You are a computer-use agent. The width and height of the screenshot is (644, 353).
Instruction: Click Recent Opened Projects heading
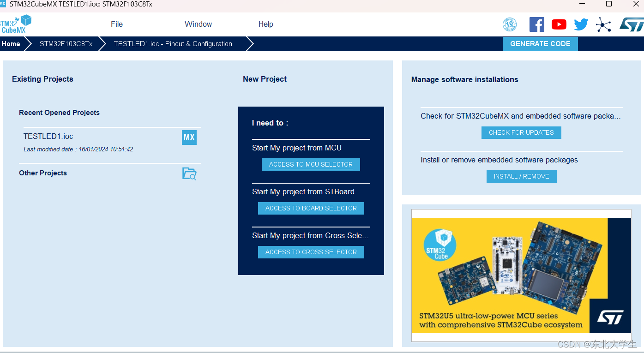pyautogui.click(x=59, y=113)
